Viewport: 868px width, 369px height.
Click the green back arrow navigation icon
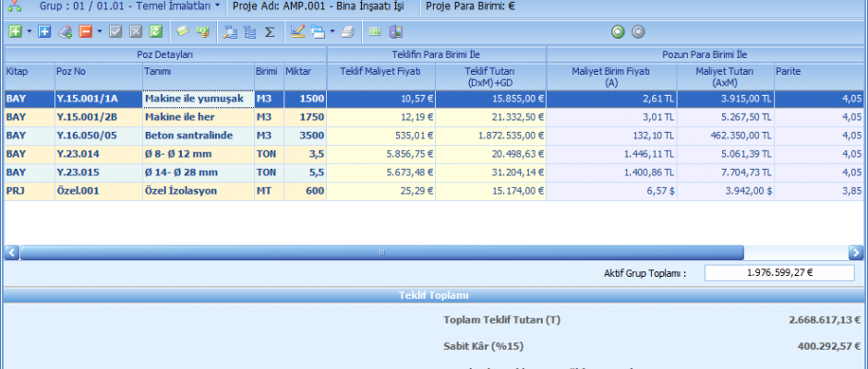[618, 31]
